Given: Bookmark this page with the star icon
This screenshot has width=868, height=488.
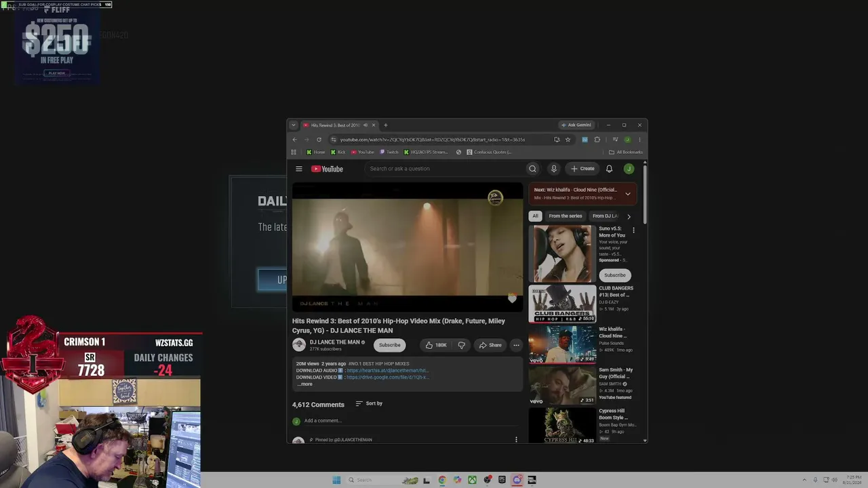Looking at the screenshot, I should pyautogui.click(x=568, y=140).
